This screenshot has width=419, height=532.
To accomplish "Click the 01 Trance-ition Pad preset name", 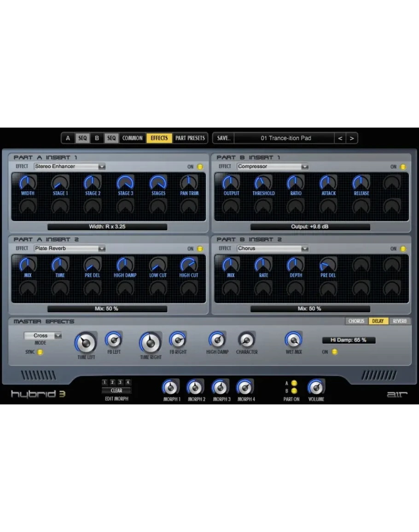I will tap(285, 138).
